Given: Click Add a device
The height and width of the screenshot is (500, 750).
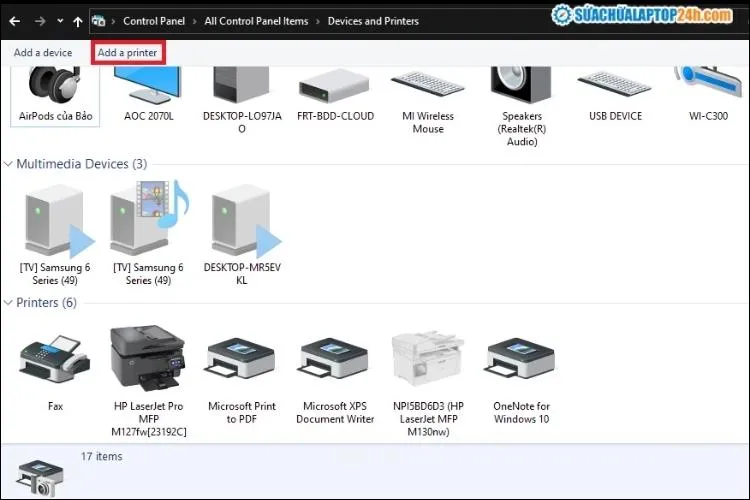Looking at the screenshot, I should click(x=43, y=53).
